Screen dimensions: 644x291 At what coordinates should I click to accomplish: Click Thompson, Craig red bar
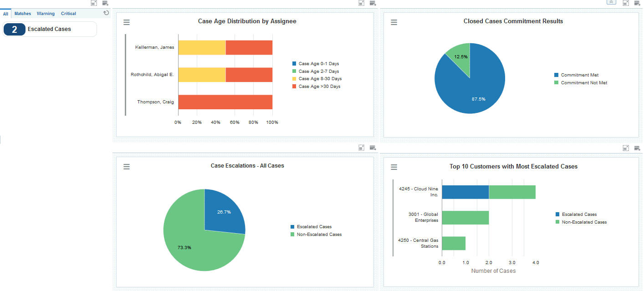click(x=225, y=102)
